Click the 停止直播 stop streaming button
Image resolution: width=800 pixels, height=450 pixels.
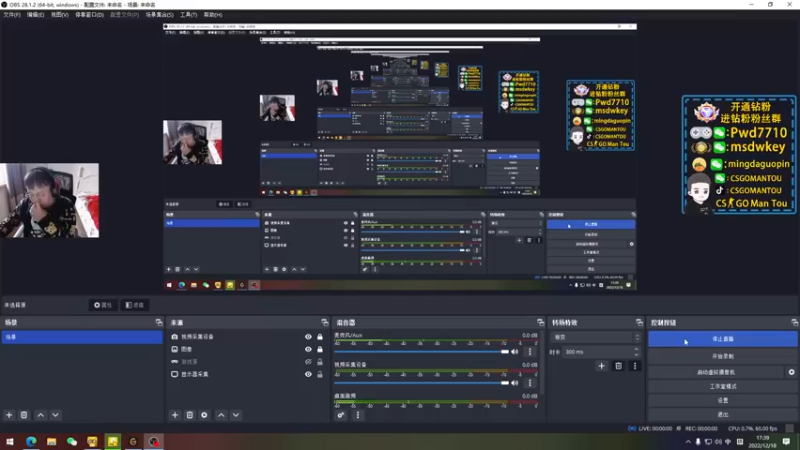(723, 339)
